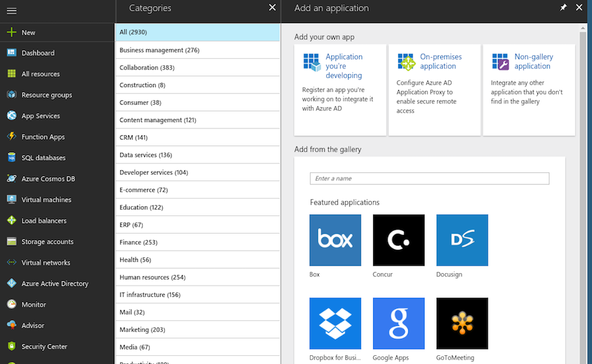Open the Function Apps lightning icon
This screenshot has width=592, height=364.
[x=11, y=137]
